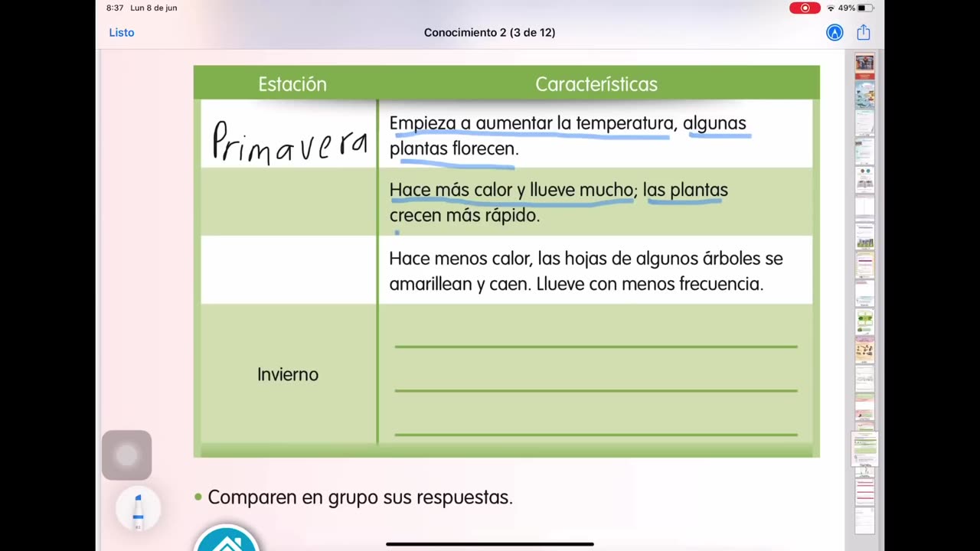The image size is (980, 551).
Task: Tap 'Comparen en grupo sus respuestas.' line
Action: pos(360,497)
